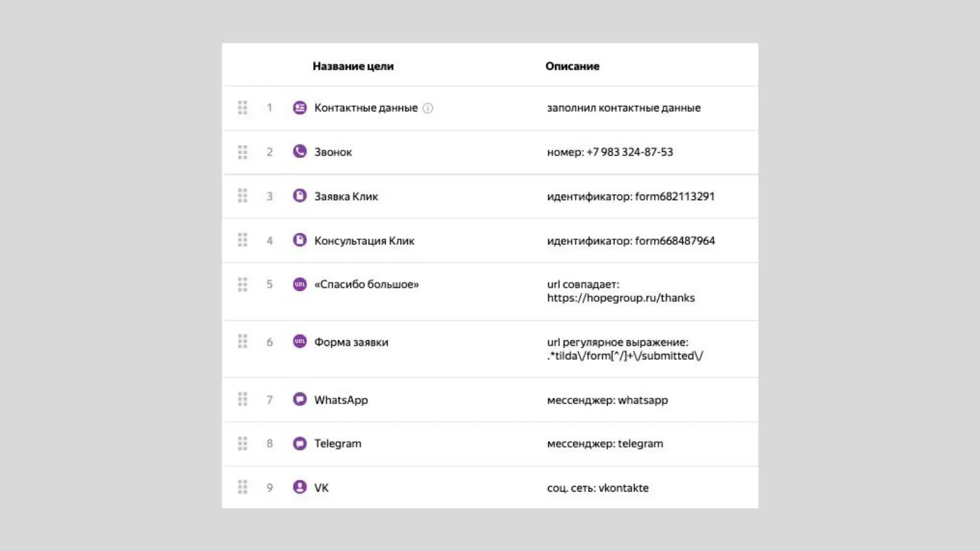Click the URL icon beside Форма заявки
Viewport: 980px width, 551px height.
point(300,342)
